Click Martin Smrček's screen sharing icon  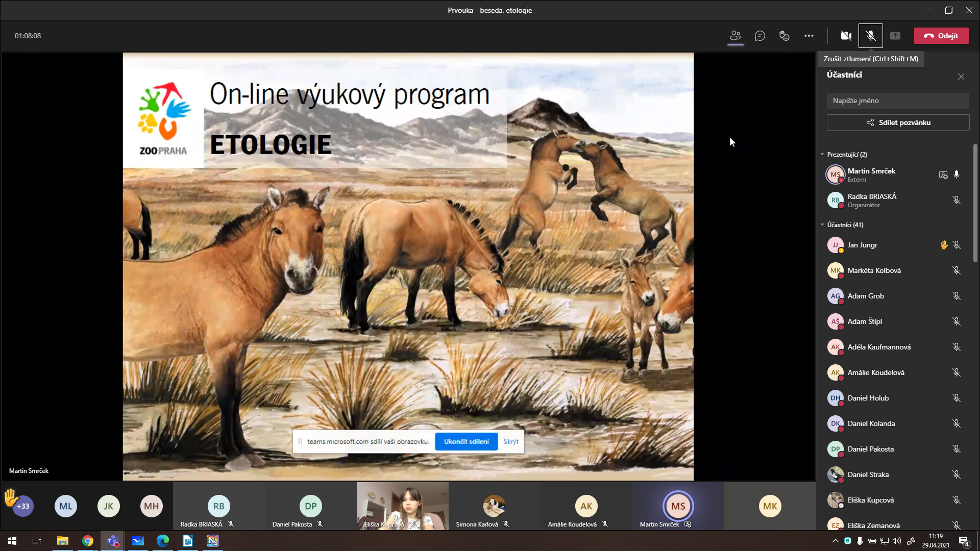click(943, 174)
